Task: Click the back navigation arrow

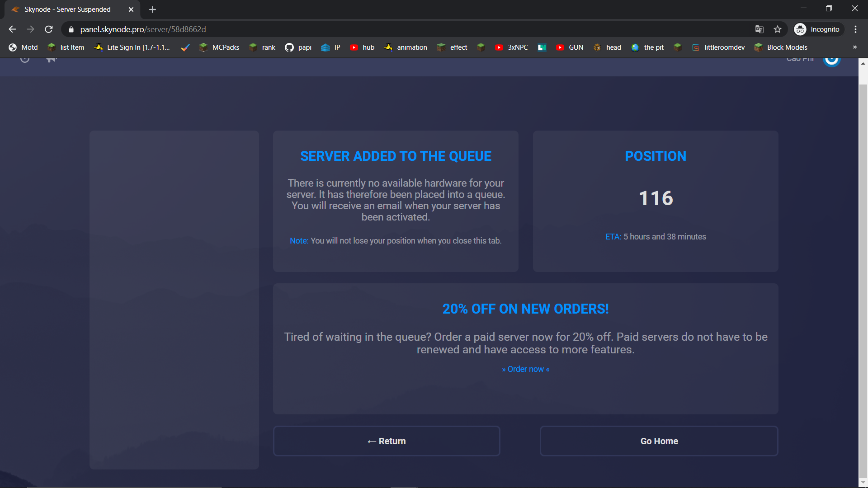Action: (x=12, y=29)
